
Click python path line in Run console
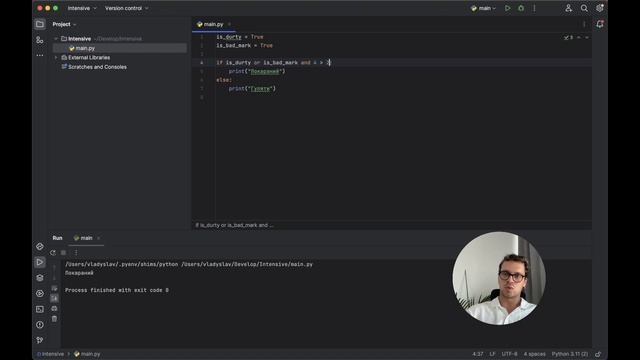tap(189, 264)
